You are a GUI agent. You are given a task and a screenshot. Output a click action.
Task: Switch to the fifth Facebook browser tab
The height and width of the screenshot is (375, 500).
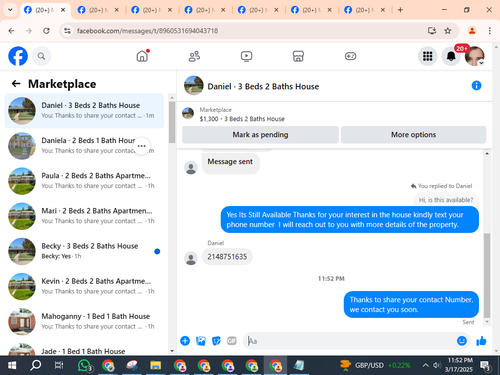point(258,10)
